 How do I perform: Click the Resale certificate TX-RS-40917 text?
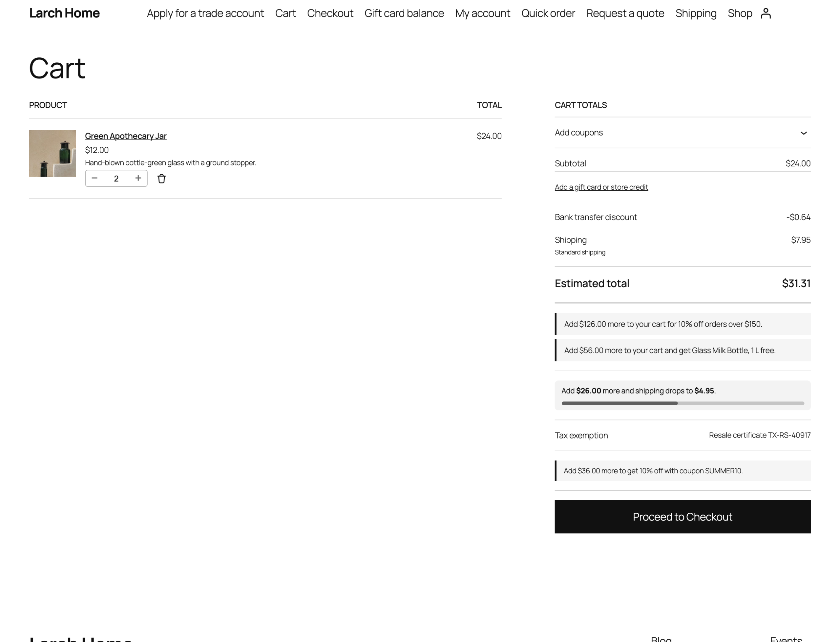[759, 435]
